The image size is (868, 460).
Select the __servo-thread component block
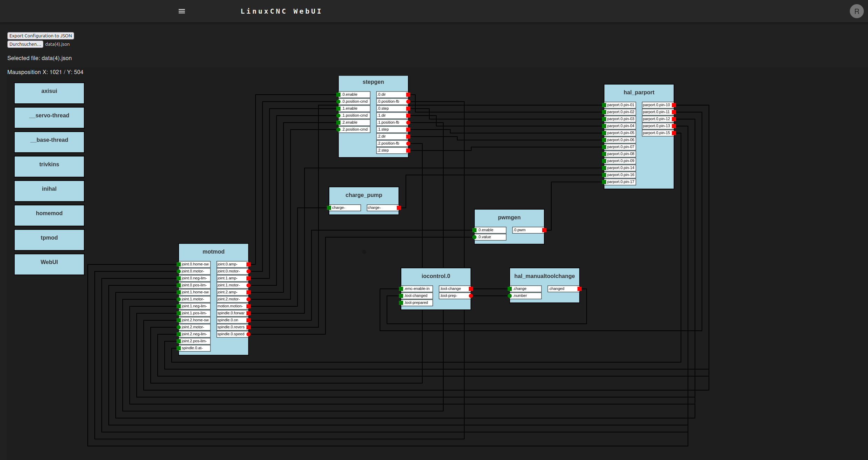(49, 117)
